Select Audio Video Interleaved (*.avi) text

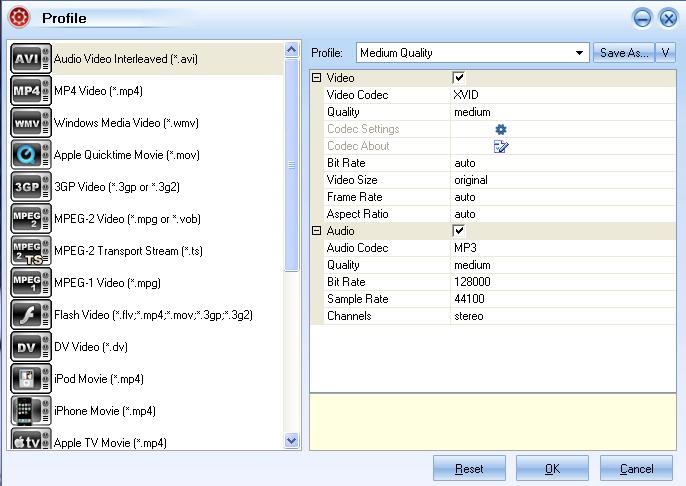pos(126,59)
